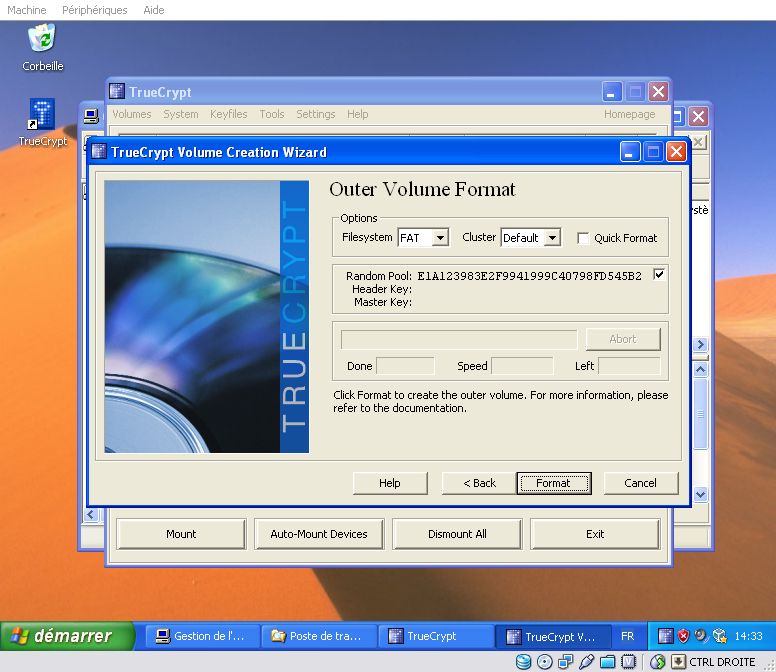Click the scroll left arrow of Gestion window
The width and height of the screenshot is (776, 672).
tap(91, 514)
